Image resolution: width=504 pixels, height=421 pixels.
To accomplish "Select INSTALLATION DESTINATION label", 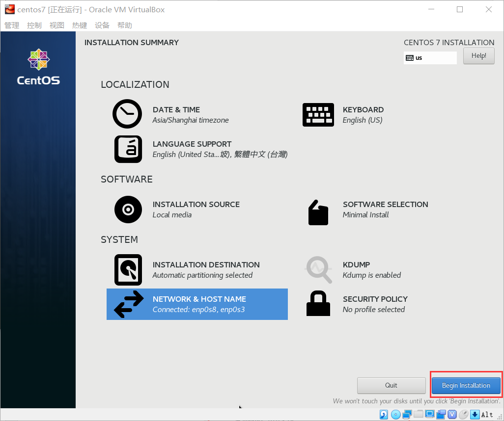I will coord(206,265).
